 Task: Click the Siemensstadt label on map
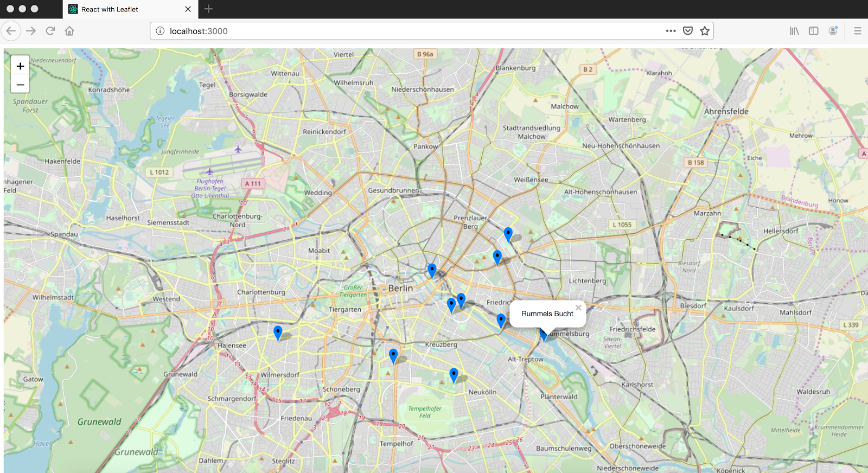(x=168, y=222)
